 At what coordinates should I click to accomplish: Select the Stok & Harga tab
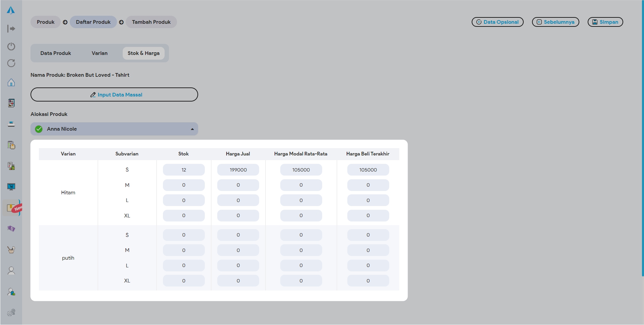(x=143, y=53)
